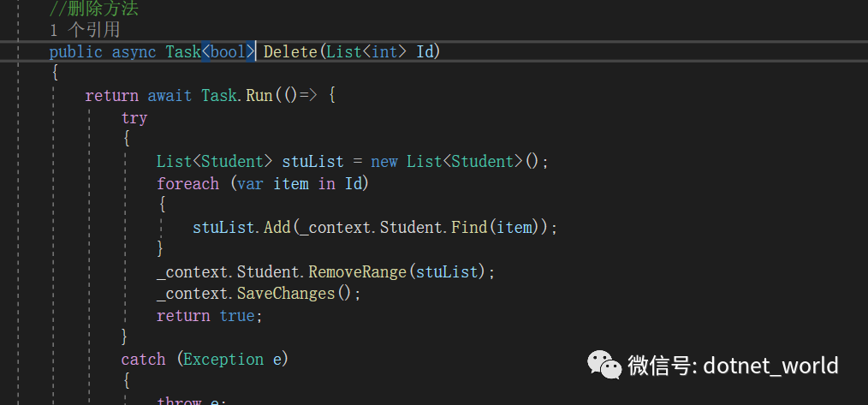Image resolution: width=868 pixels, height=405 pixels.
Task: Click the Run method call after Task
Action: 259,95
